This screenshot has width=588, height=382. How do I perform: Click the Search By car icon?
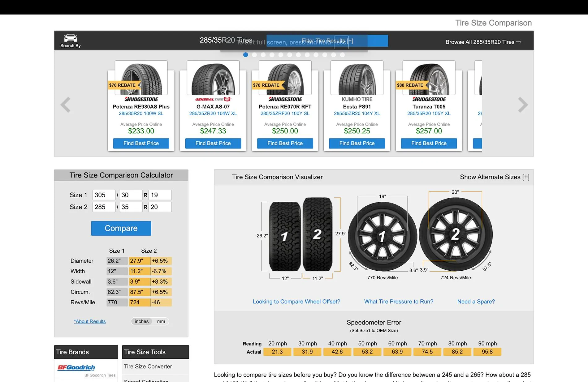point(70,38)
